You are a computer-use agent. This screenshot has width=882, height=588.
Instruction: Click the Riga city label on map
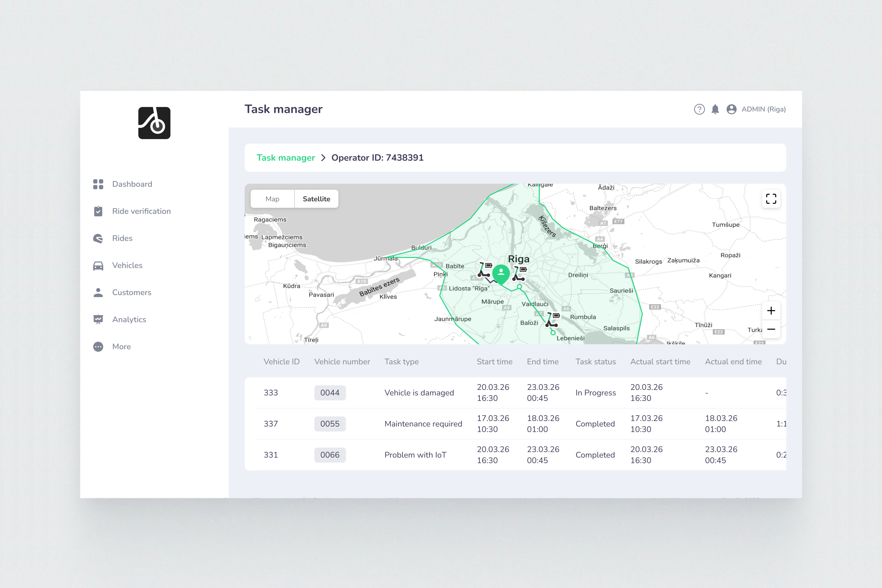coord(519,259)
